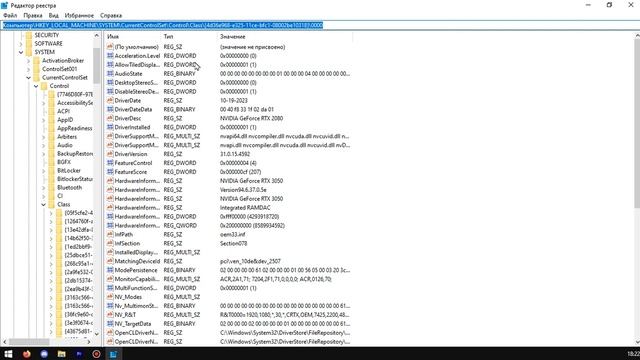Select the {1ed2bbf9 class key
Viewport: 640px width, 360px height.
(x=78, y=247)
